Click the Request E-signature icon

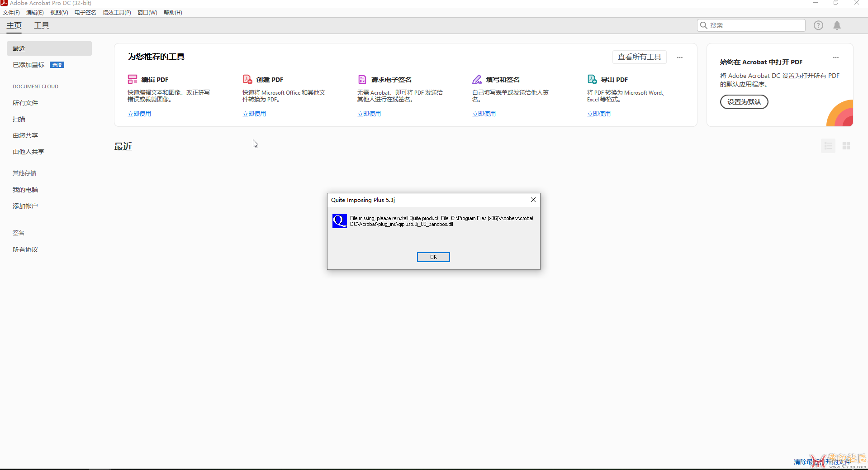[362, 80]
